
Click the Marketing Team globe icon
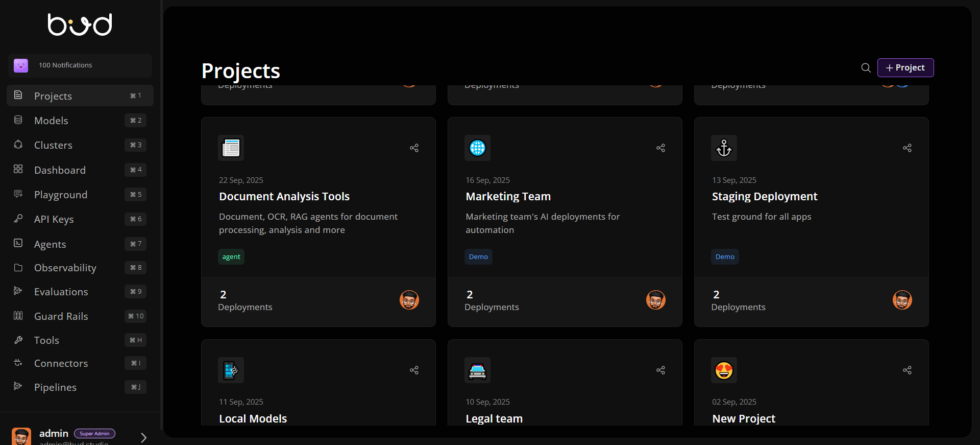coord(477,148)
